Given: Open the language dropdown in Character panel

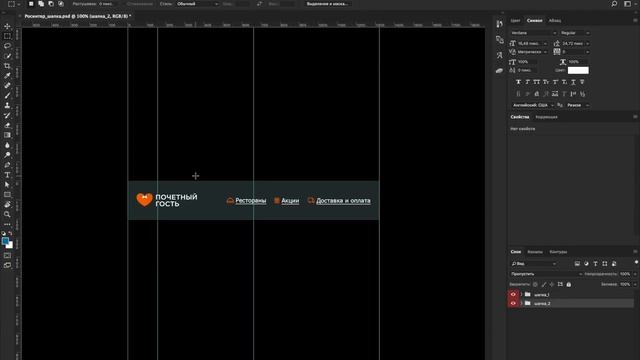Looking at the screenshot, I should point(533,105).
